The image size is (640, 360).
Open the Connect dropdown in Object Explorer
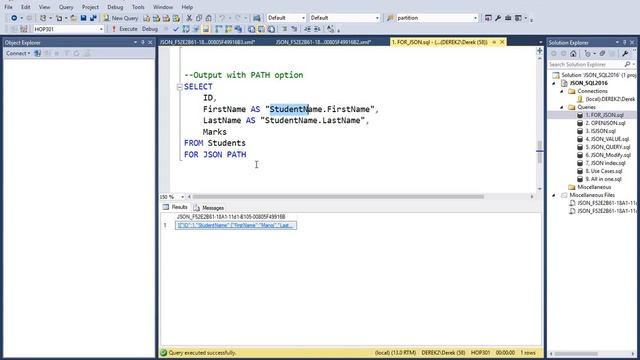click(x=18, y=53)
